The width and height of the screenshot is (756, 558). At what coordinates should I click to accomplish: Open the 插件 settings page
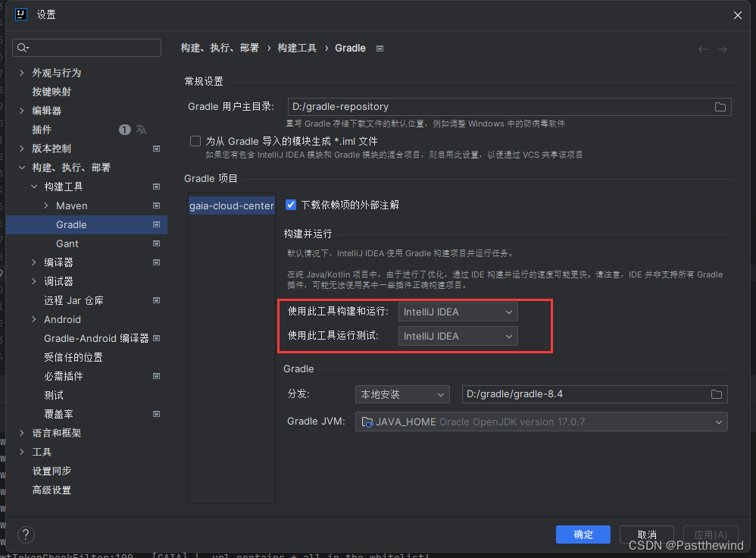point(42,130)
